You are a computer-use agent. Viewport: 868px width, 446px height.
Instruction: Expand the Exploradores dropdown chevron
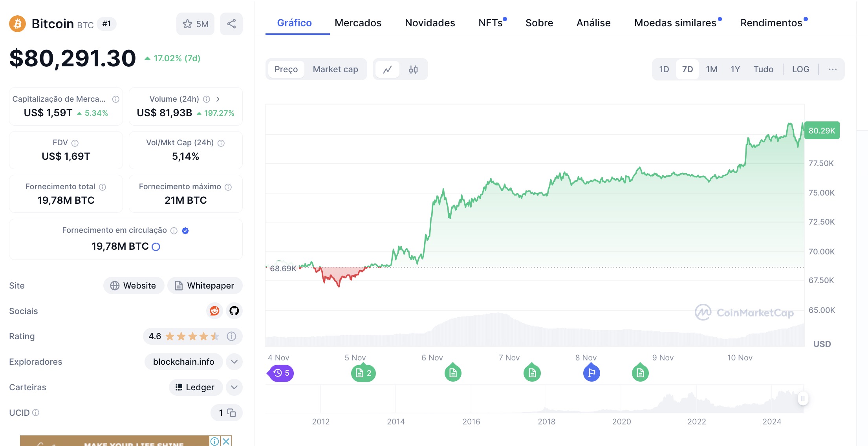tap(234, 362)
